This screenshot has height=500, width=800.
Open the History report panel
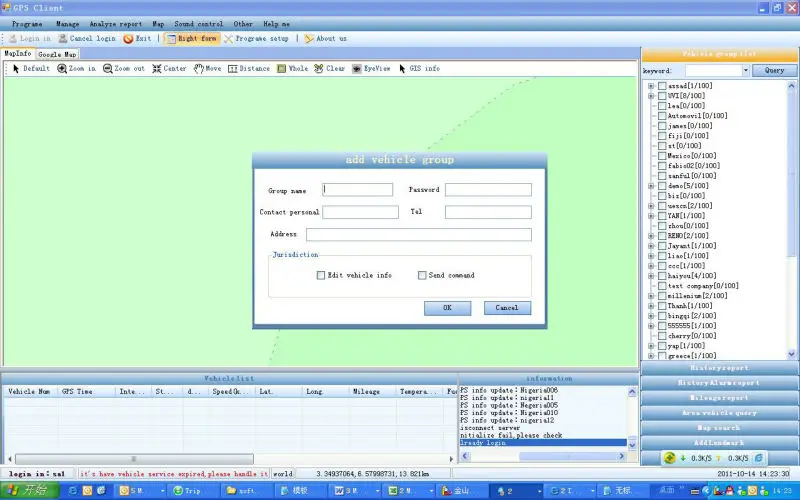tap(719, 368)
